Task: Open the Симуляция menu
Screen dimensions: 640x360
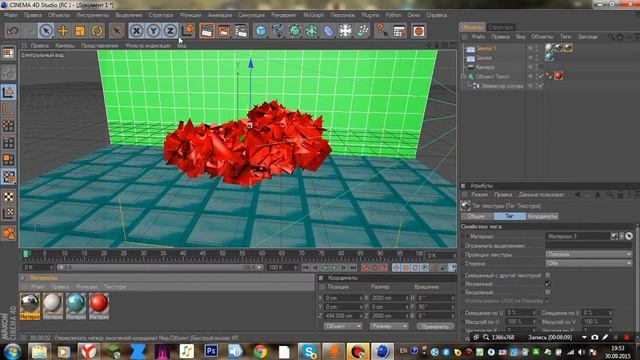Action: pyautogui.click(x=251, y=15)
